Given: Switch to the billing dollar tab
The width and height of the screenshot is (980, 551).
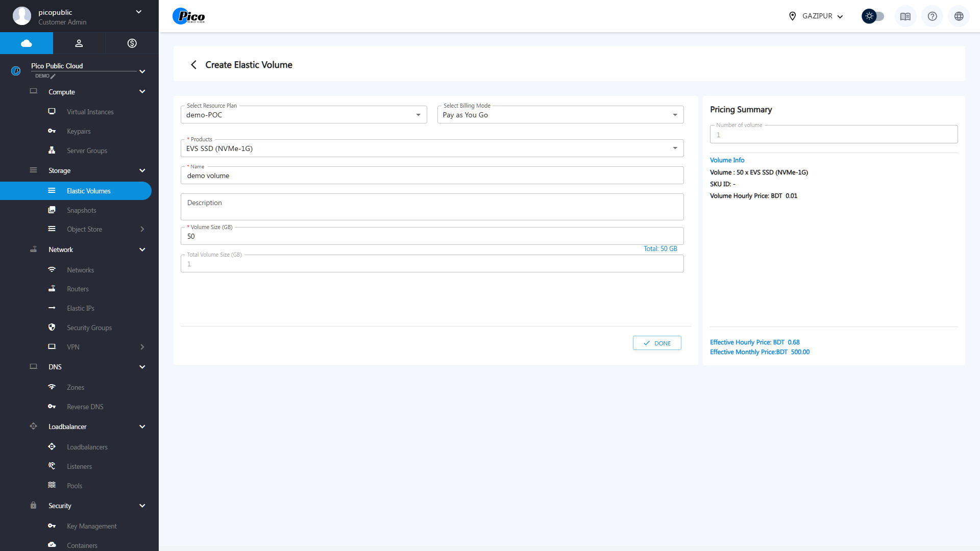Looking at the screenshot, I should click(x=132, y=43).
